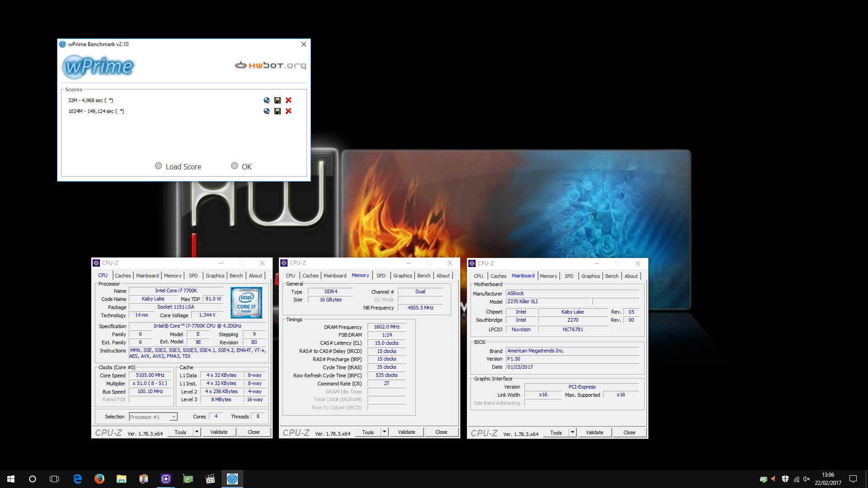
Task: Submit the 1024M score online via globe icon
Action: [267, 111]
